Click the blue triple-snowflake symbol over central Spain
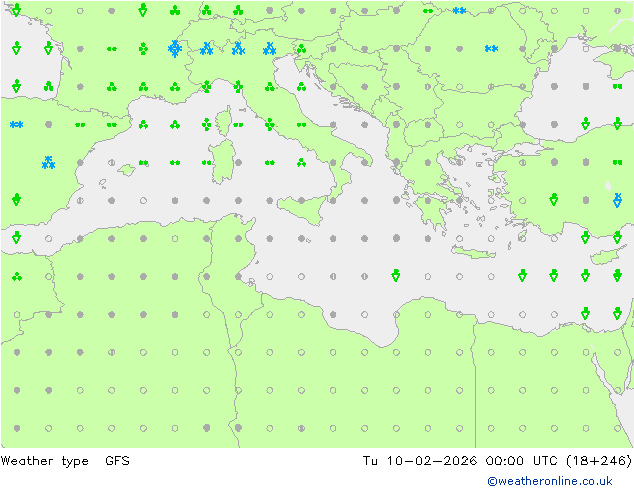Viewport: 634px width, 490px height. tap(48, 162)
